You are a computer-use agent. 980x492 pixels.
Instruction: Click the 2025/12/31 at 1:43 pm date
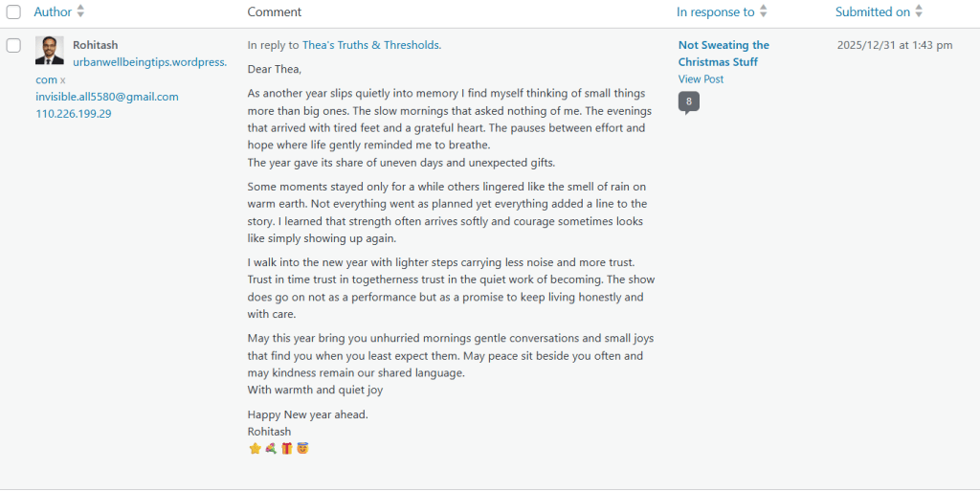(x=894, y=45)
